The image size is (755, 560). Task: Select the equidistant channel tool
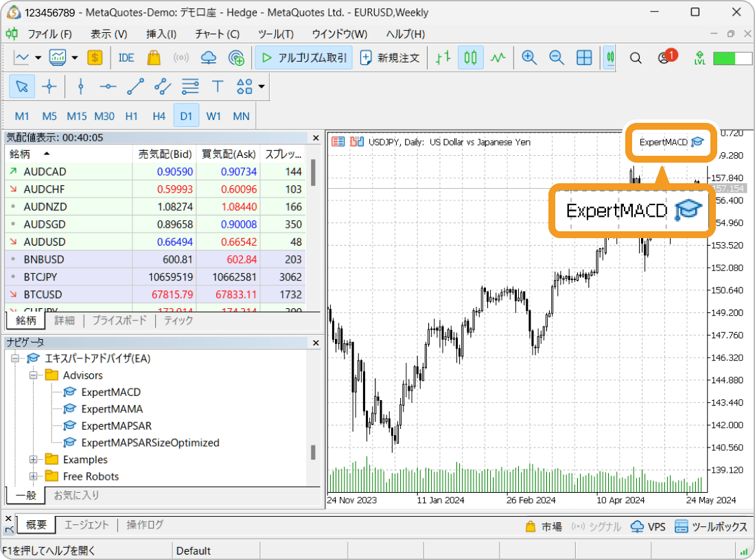(163, 86)
